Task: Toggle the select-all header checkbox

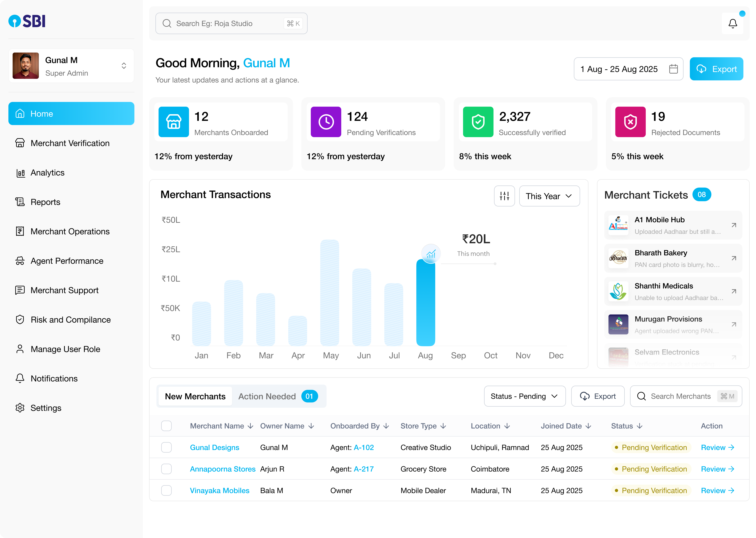Action: point(166,426)
